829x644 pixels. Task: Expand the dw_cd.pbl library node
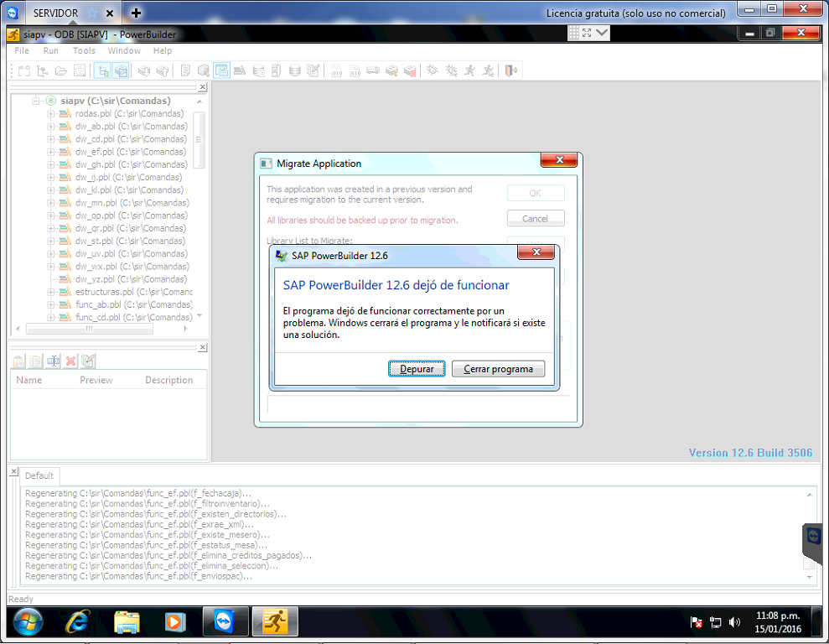pos(51,139)
